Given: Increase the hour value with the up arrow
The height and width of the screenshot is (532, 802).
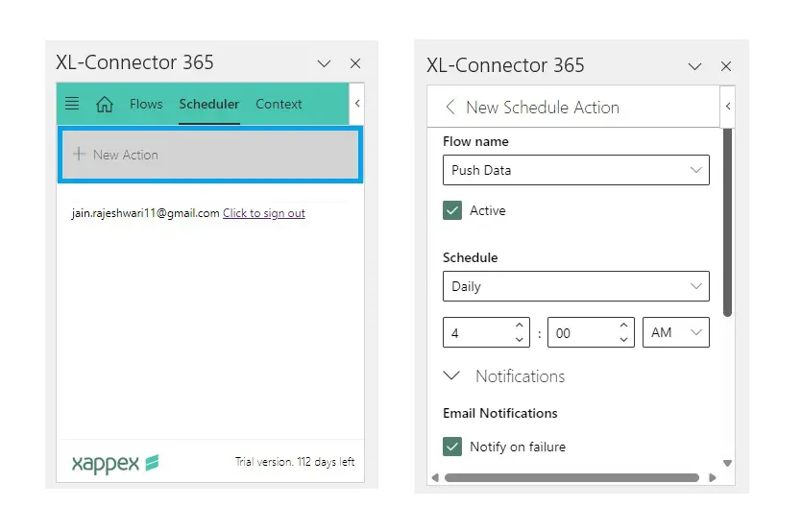Looking at the screenshot, I should [x=520, y=326].
